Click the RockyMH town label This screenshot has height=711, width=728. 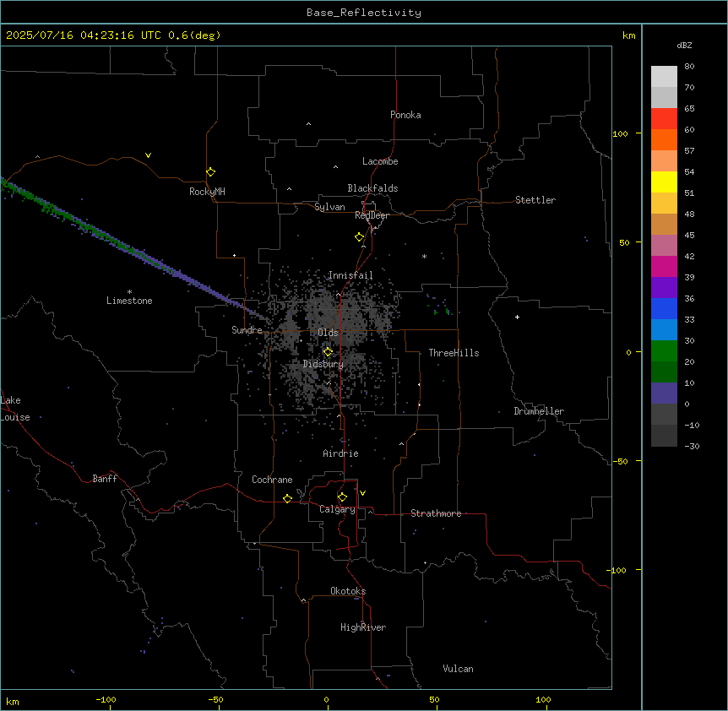click(207, 192)
